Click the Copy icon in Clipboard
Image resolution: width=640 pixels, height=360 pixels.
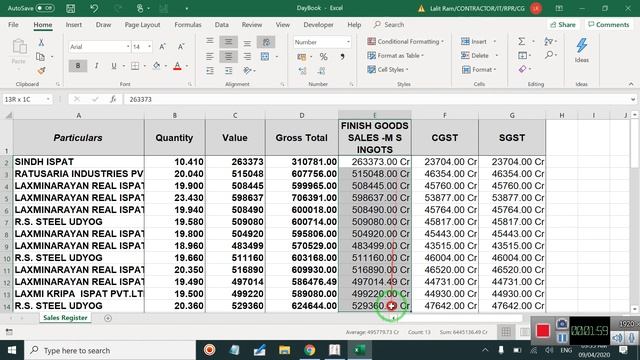(x=40, y=56)
